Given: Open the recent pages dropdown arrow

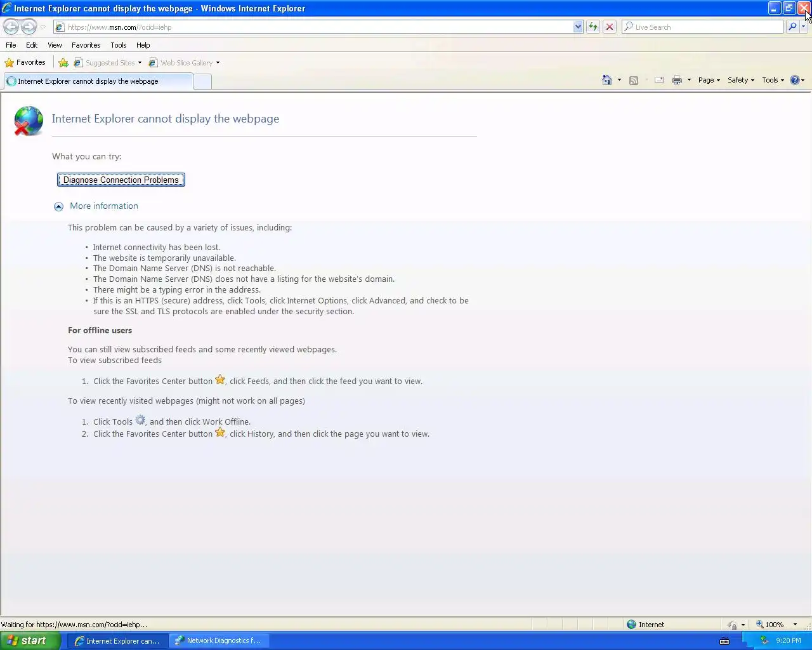Looking at the screenshot, I should click(43, 27).
